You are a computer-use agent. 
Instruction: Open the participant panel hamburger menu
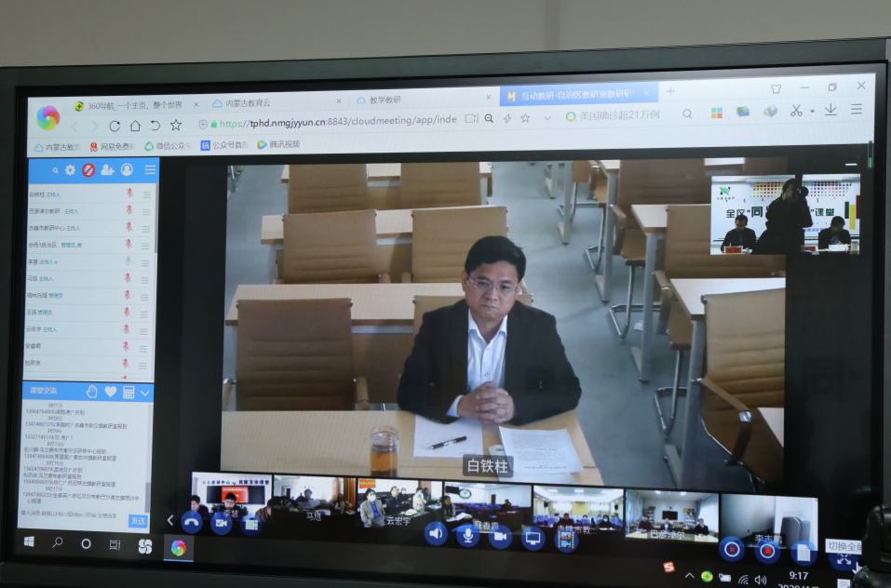[x=150, y=169]
